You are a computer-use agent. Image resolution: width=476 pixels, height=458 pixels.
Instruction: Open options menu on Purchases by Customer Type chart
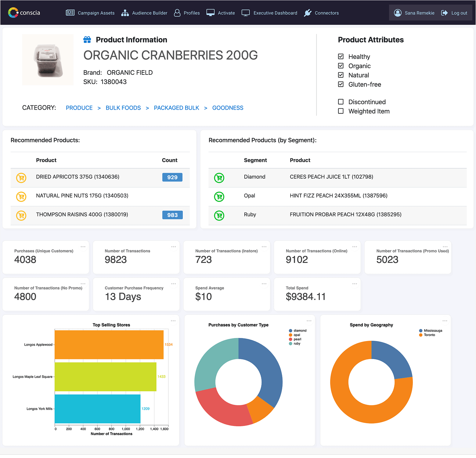pyautogui.click(x=309, y=321)
